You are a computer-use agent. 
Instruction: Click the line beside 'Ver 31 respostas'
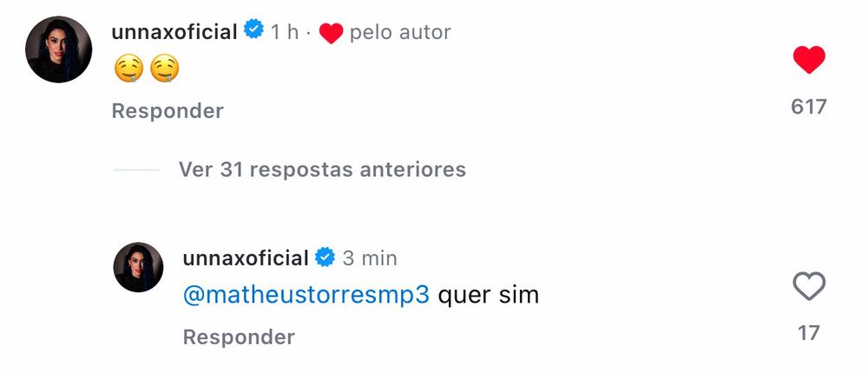135,170
